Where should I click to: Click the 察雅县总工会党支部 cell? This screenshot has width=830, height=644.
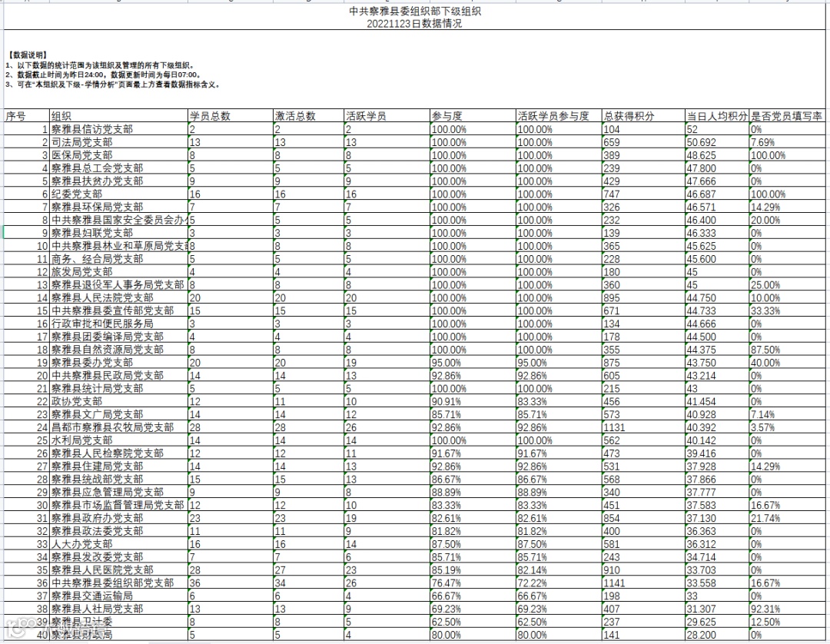pos(119,168)
